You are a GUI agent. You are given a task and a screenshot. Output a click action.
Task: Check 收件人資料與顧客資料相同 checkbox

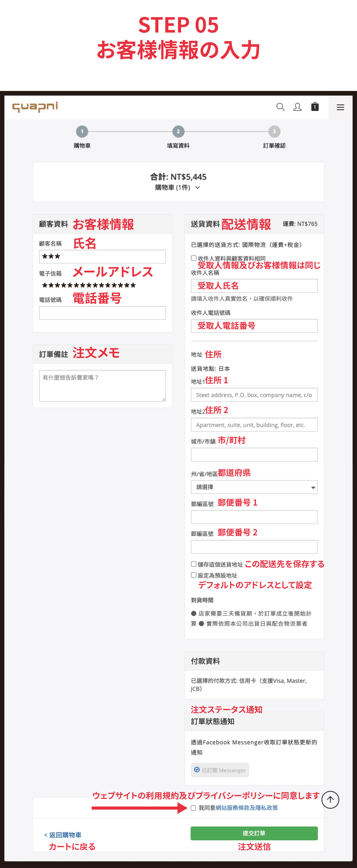pos(194,258)
